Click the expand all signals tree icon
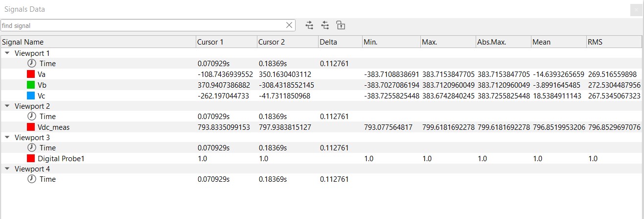Viewport: 644px width, 219px height. (x=309, y=25)
